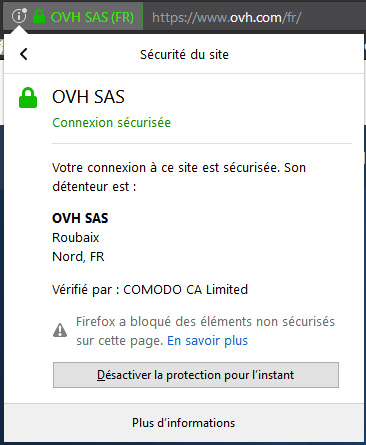The width and height of the screenshot is (366, 445).
Task: Click the OVH SAS (FR) identity label
Action: pyautogui.click(x=92, y=17)
